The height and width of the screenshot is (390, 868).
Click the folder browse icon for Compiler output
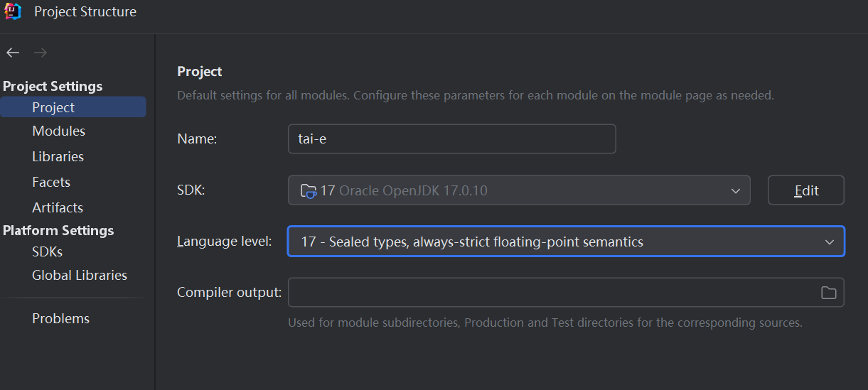[x=828, y=293]
